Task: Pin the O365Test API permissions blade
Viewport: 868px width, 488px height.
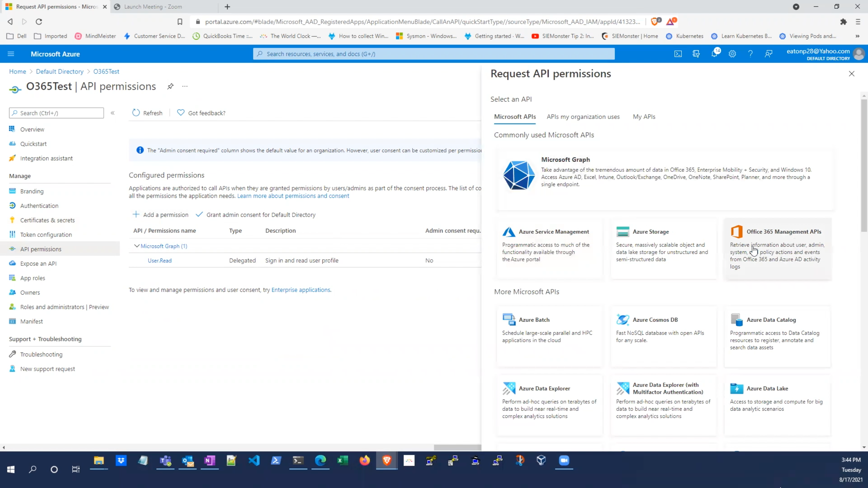Action: coord(170,86)
